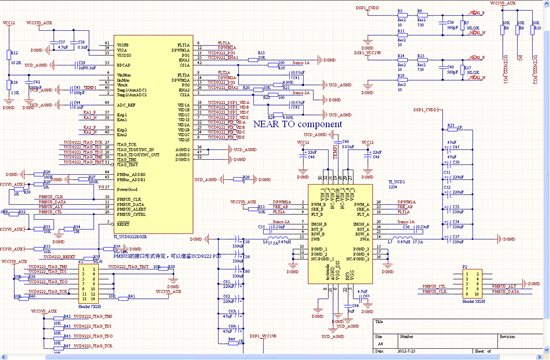Select capacitor C48 beside the VCC12 port

coord(303,155)
